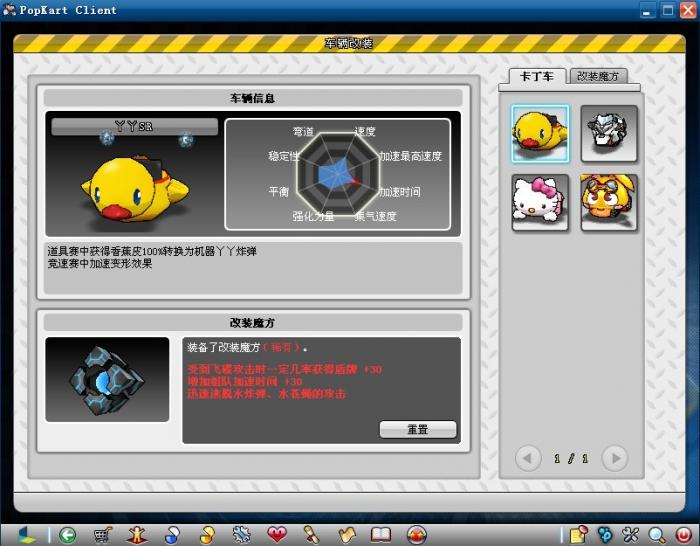This screenshot has height=546, width=700.
Task: Select the white robot kart thumbnail
Action: click(x=609, y=133)
